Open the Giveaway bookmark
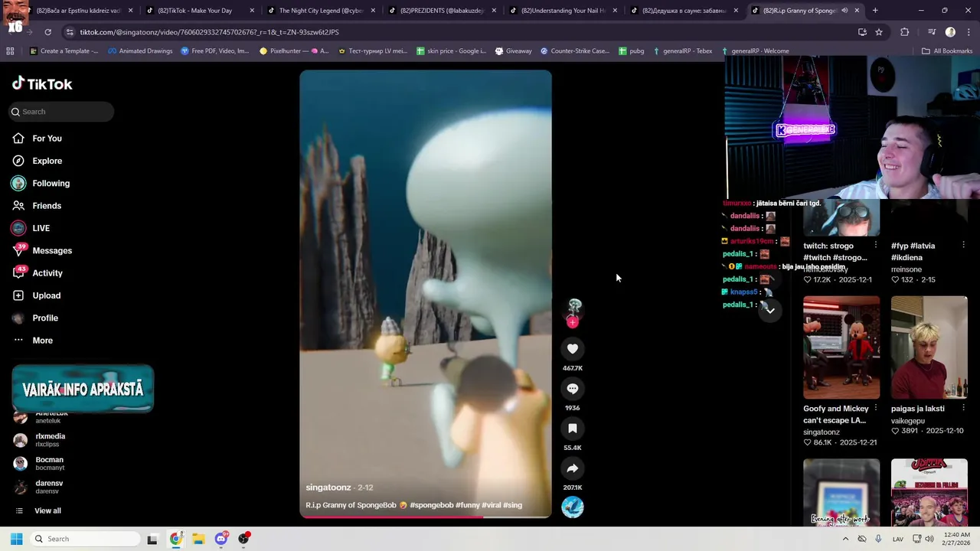The image size is (980, 551). (x=513, y=51)
